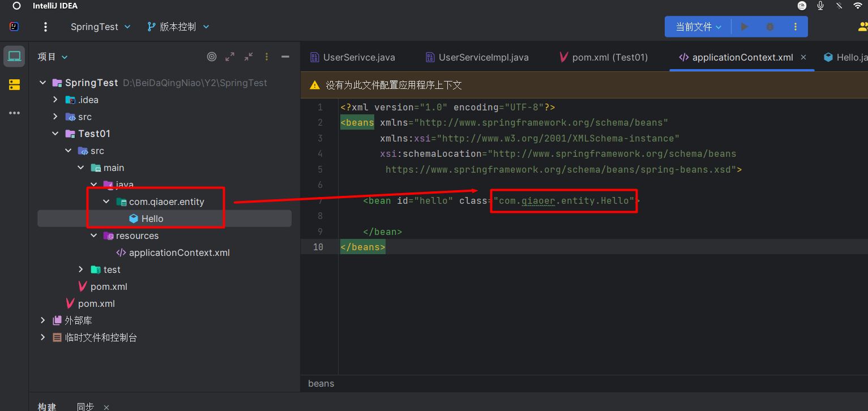
Task: Switch to Hello.java tab
Action: click(x=846, y=57)
